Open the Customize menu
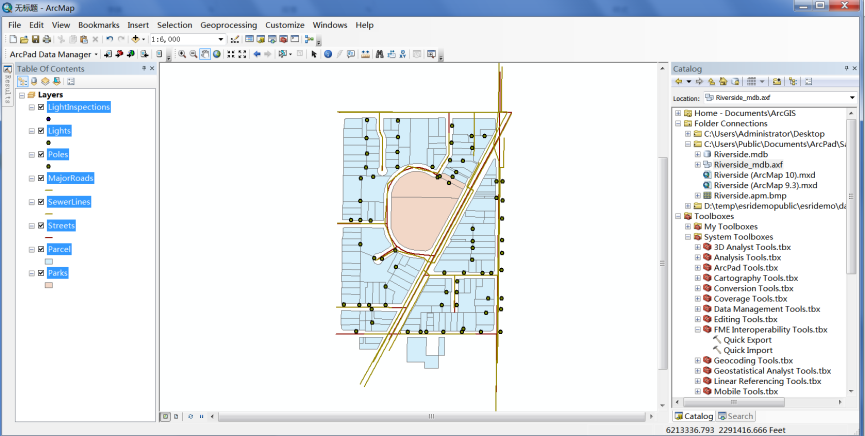Image resolution: width=865 pixels, height=436 pixels. pyautogui.click(x=285, y=25)
